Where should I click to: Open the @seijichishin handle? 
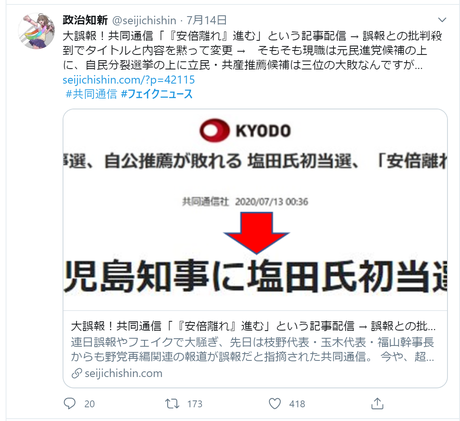[x=144, y=20]
